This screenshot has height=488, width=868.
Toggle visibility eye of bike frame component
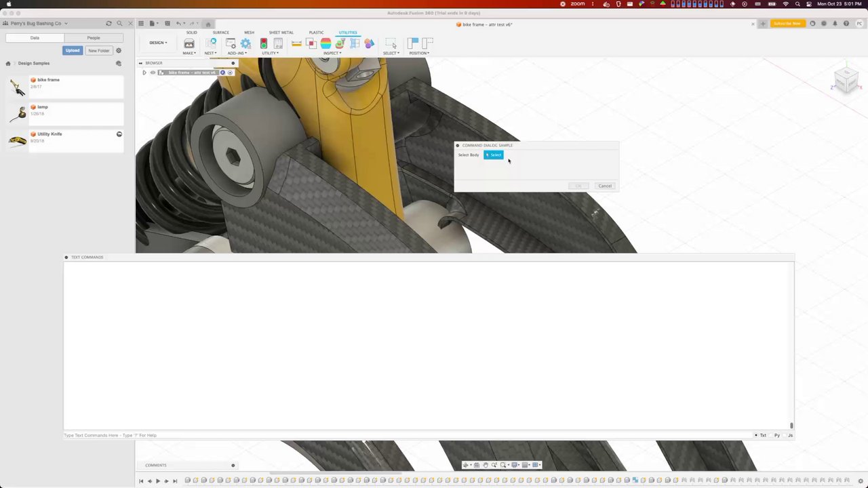pyautogui.click(x=153, y=73)
